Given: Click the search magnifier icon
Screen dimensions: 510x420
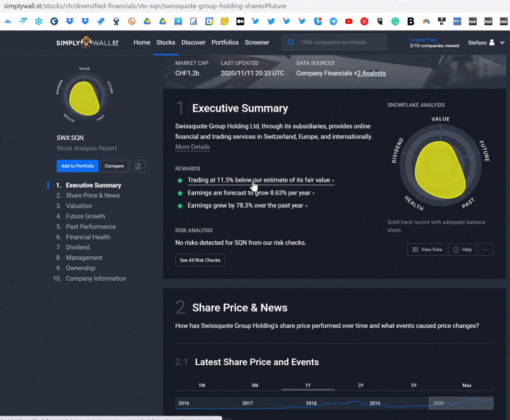Looking at the screenshot, I should (x=291, y=43).
